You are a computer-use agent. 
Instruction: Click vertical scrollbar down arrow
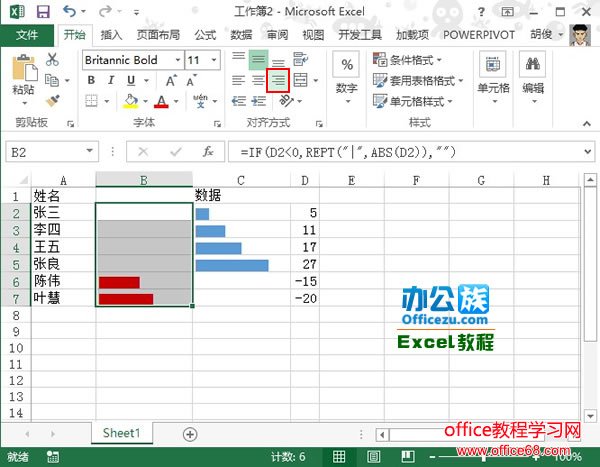coord(590,416)
